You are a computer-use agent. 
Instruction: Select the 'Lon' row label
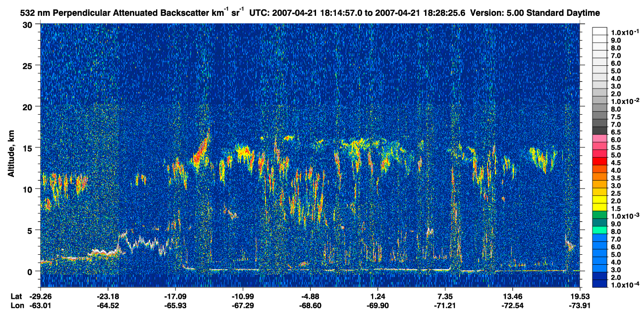click(17, 305)
